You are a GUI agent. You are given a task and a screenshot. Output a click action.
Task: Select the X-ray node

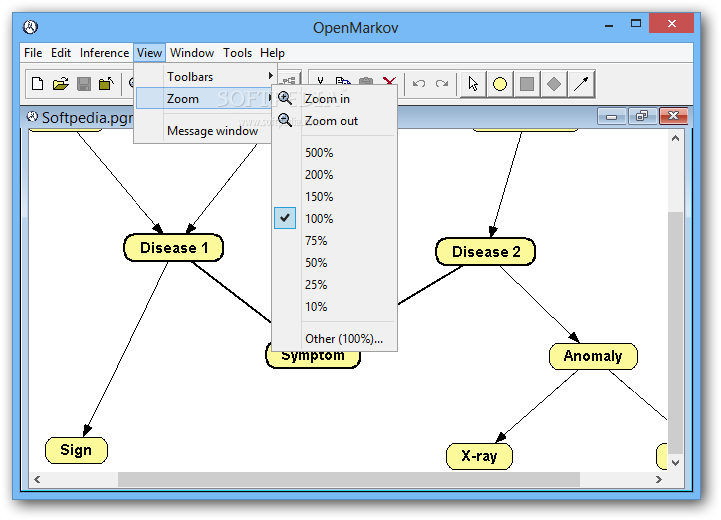[479, 456]
